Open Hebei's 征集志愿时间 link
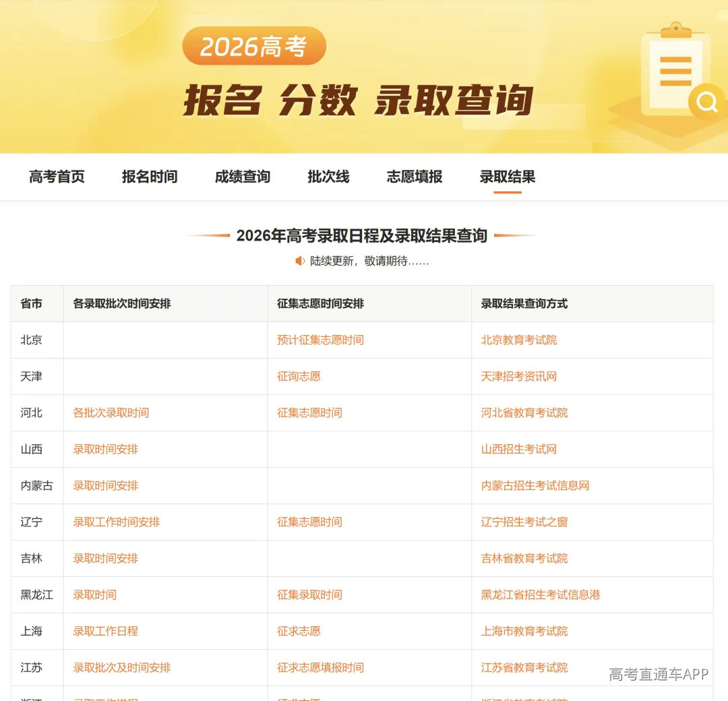 (x=309, y=413)
